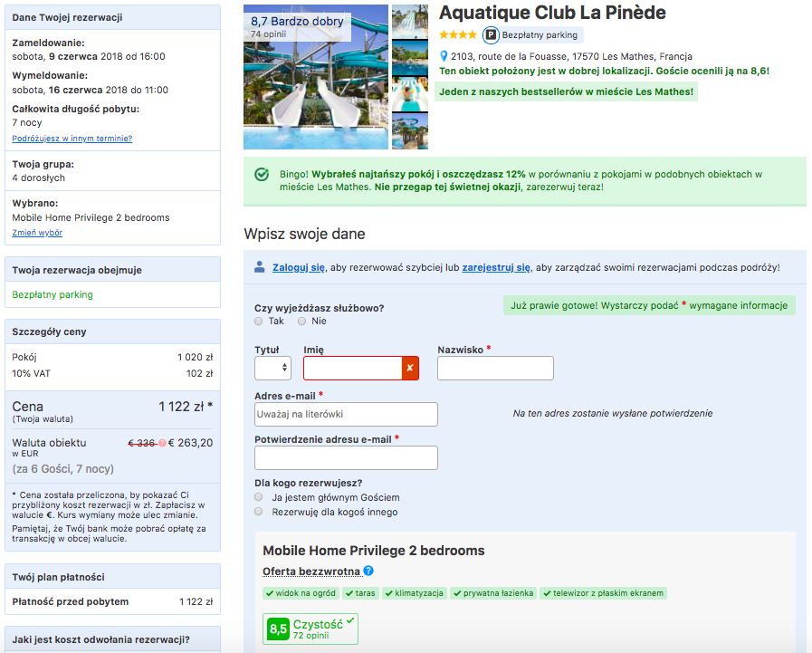Click the 74 opinii text on the photo

[268, 34]
